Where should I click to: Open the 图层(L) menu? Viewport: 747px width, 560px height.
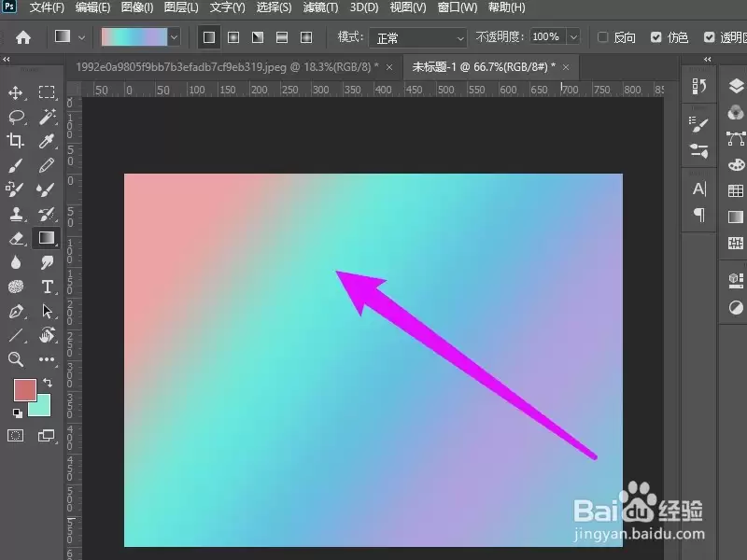coord(181,7)
